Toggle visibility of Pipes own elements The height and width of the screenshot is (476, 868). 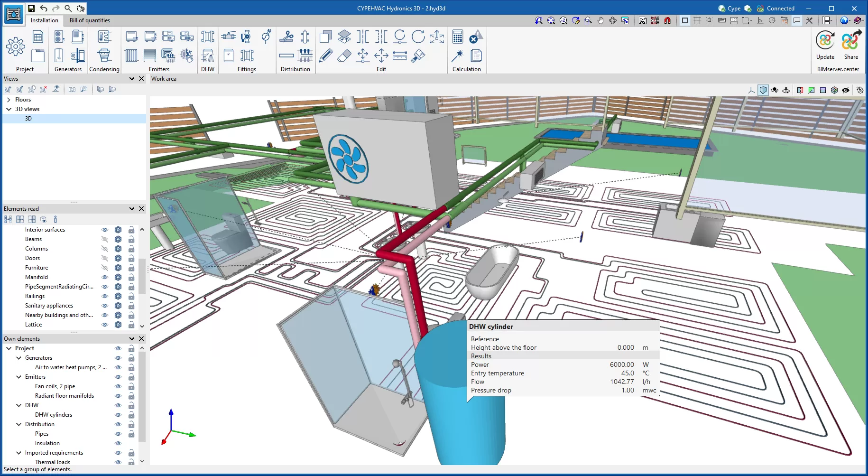118,434
